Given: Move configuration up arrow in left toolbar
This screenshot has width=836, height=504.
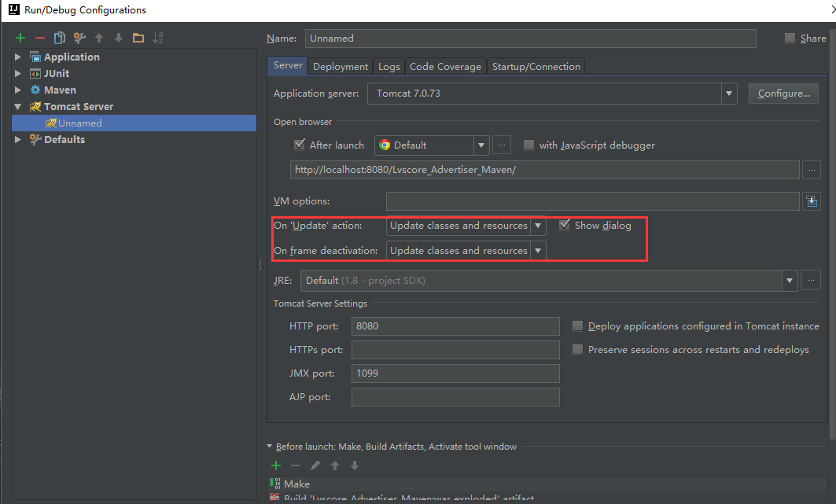Looking at the screenshot, I should coord(99,38).
